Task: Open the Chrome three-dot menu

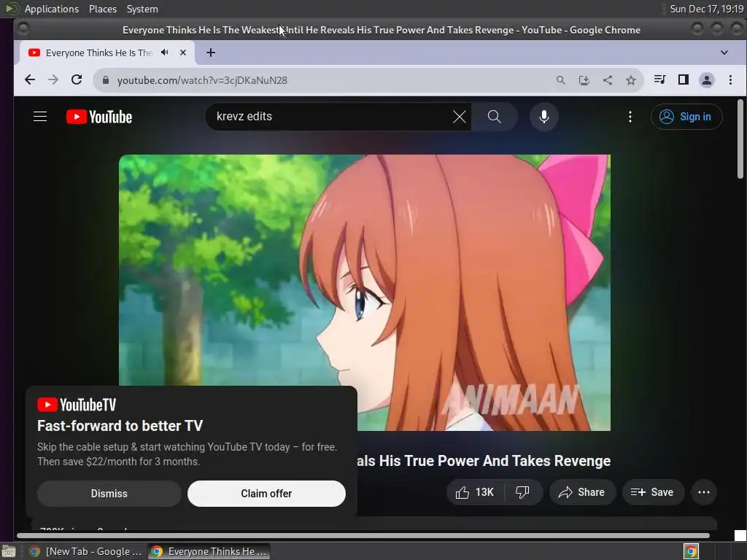Action: [730, 80]
